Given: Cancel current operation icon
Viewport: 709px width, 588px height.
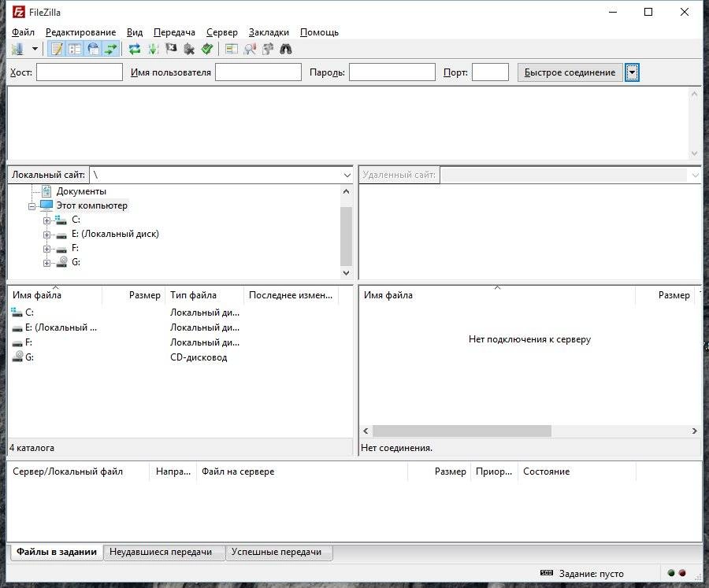Looking at the screenshot, I should point(171,49).
